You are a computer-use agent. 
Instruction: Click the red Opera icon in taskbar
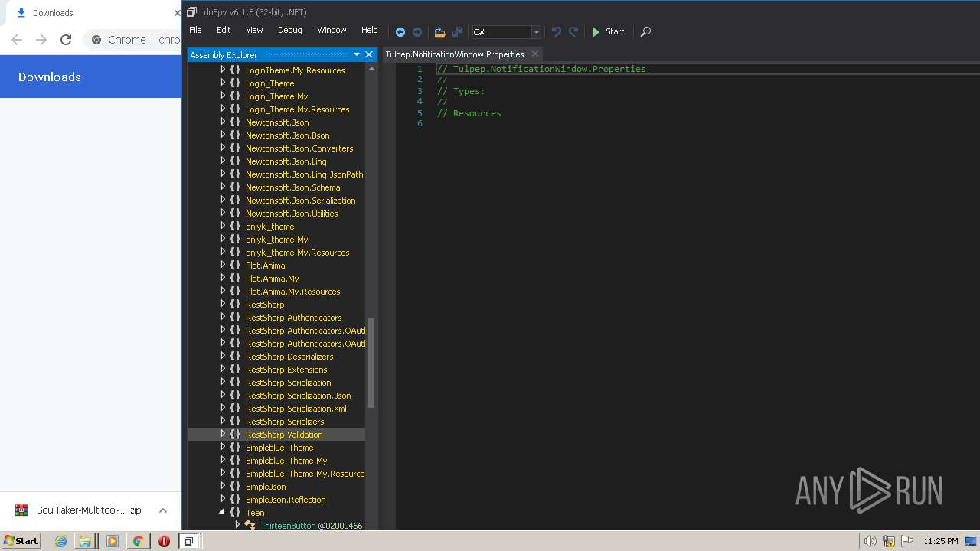(164, 541)
